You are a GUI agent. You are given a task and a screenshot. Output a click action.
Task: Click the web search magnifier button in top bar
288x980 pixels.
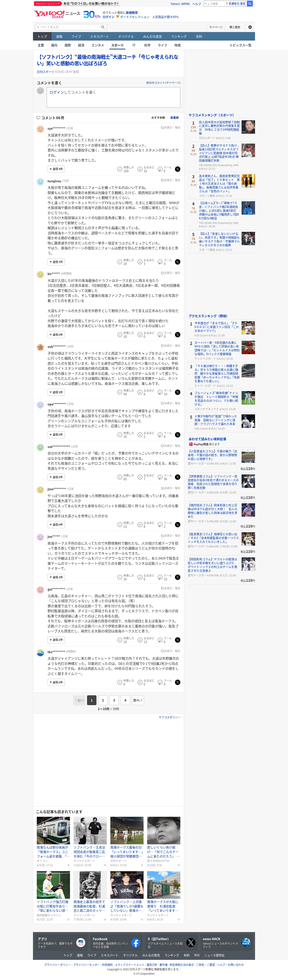coord(250,3)
